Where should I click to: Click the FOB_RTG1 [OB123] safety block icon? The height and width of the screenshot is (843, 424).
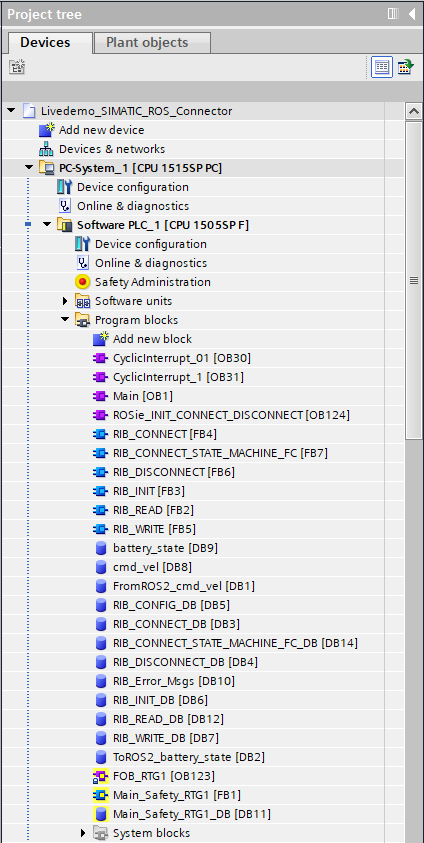pyautogui.click(x=101, y=776)
